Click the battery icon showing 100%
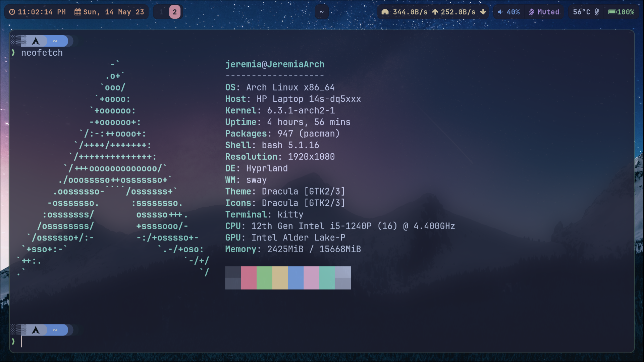Screen dimensions: 644x362 click(612, 12)
